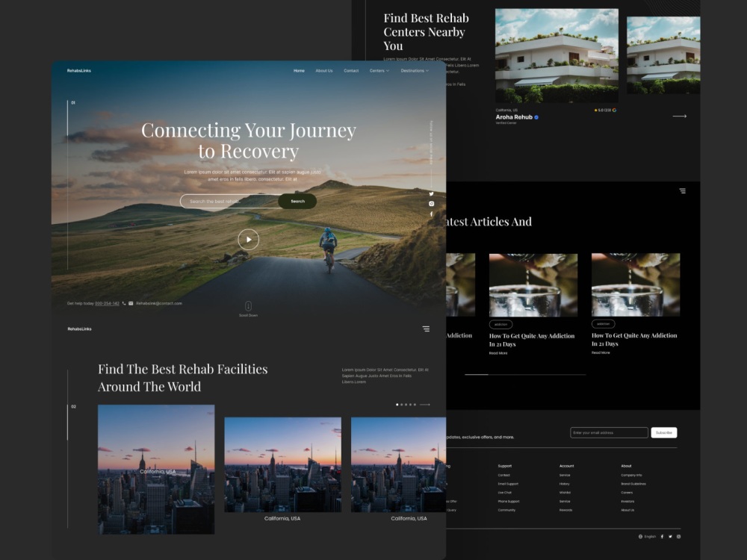747x560 pixels.
Task: Open Twitter icon on hero right side
Action: point(431,194)
